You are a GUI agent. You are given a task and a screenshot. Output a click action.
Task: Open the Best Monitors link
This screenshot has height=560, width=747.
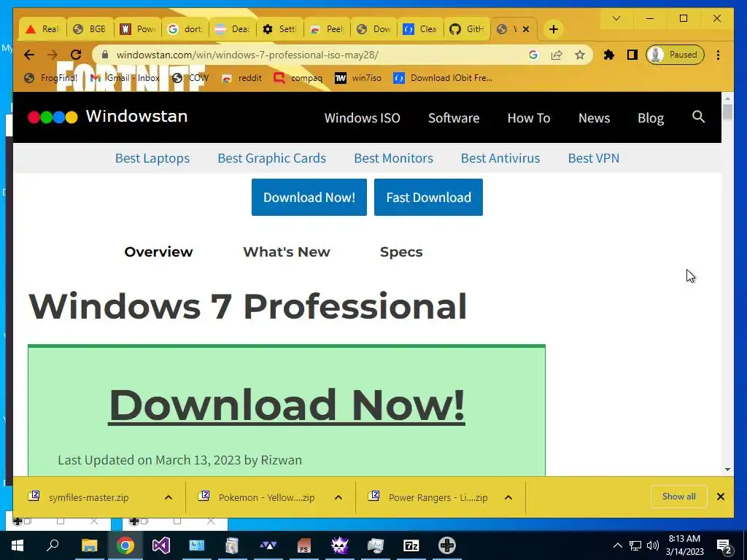pyautogui.click(x=393, y=158)
